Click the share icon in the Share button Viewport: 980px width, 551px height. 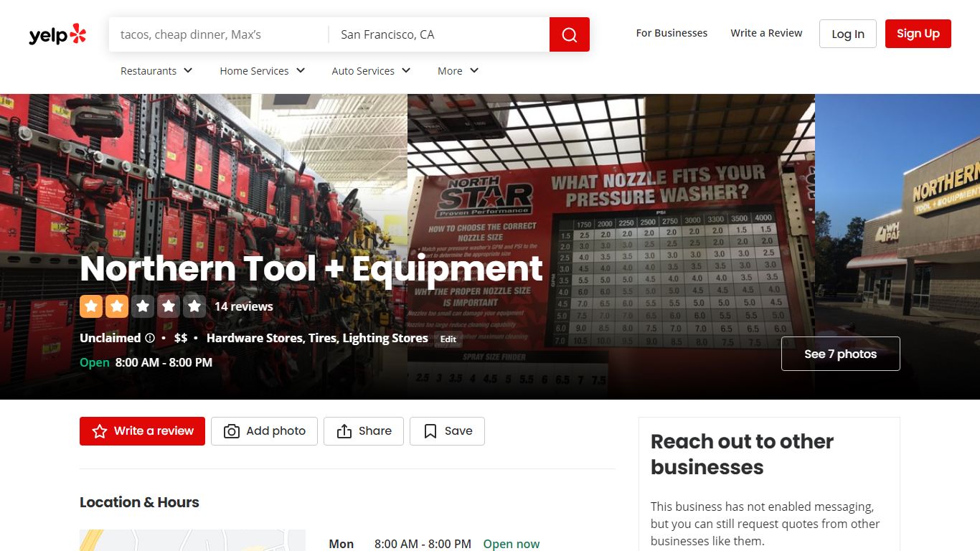(x=344, y=431)
